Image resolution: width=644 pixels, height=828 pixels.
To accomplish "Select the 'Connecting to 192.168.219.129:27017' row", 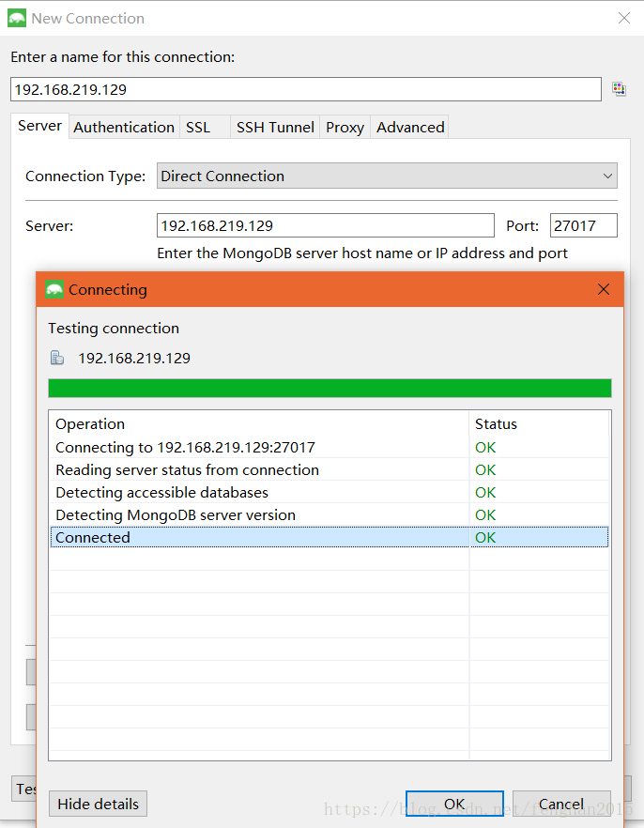I will pyautogui.click(x=330, y=447).
